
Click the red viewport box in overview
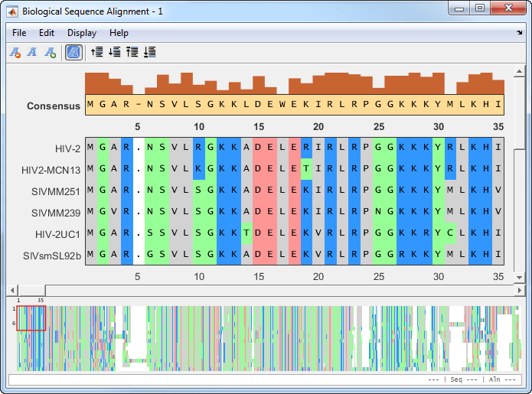coord(31,318)
